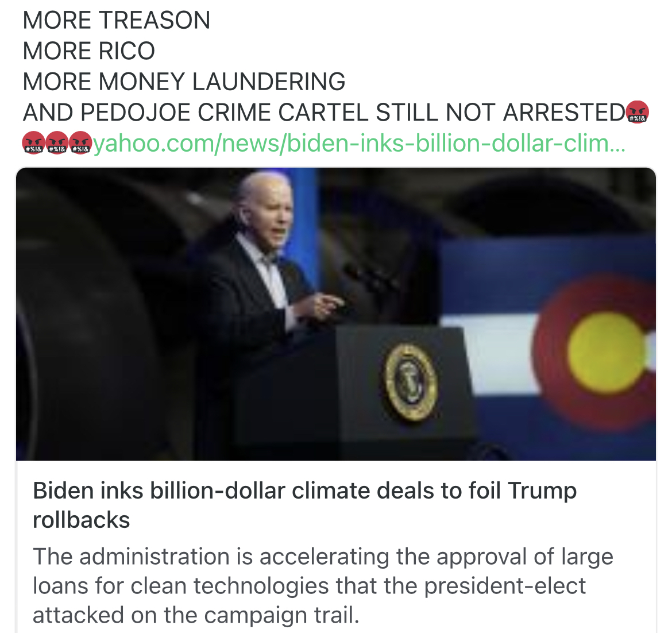Click "attacked on the campaign trail" text
The image size is (672, 633).
point(195,615)
